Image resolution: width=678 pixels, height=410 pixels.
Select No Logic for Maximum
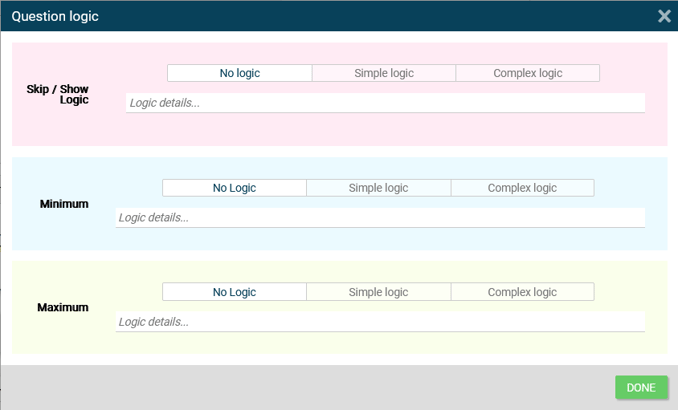(234, 292)
